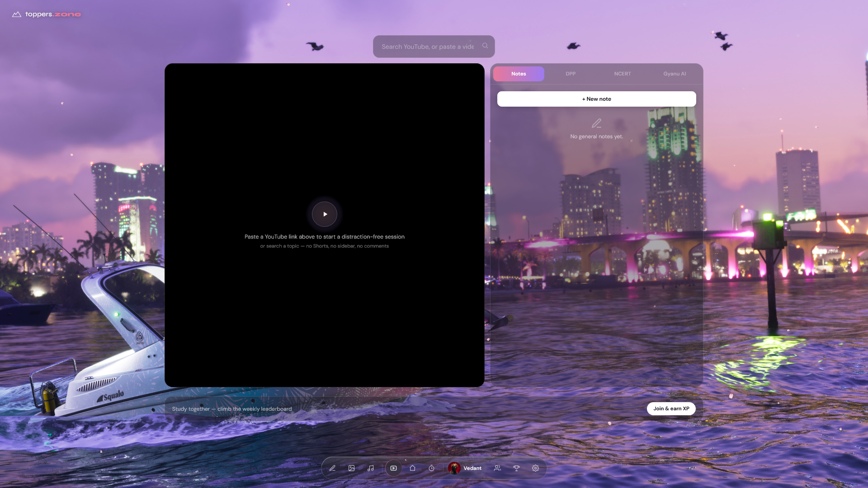Open the timer icon in the dock
This screenshot has height=488, width=868.
431,468
